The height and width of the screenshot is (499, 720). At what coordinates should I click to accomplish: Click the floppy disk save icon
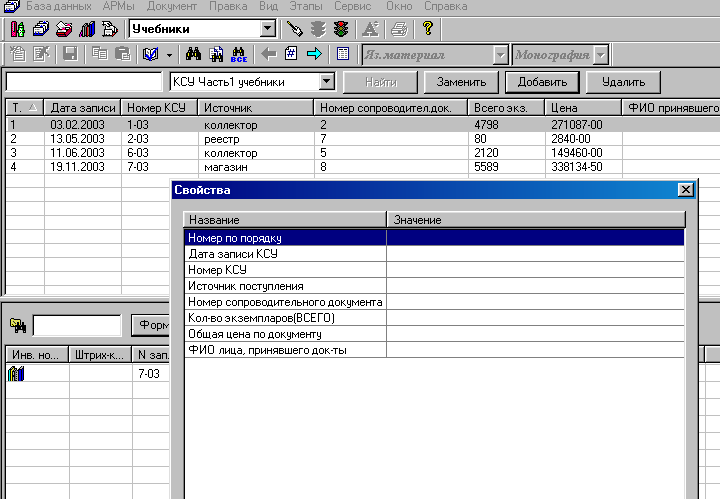70,54
